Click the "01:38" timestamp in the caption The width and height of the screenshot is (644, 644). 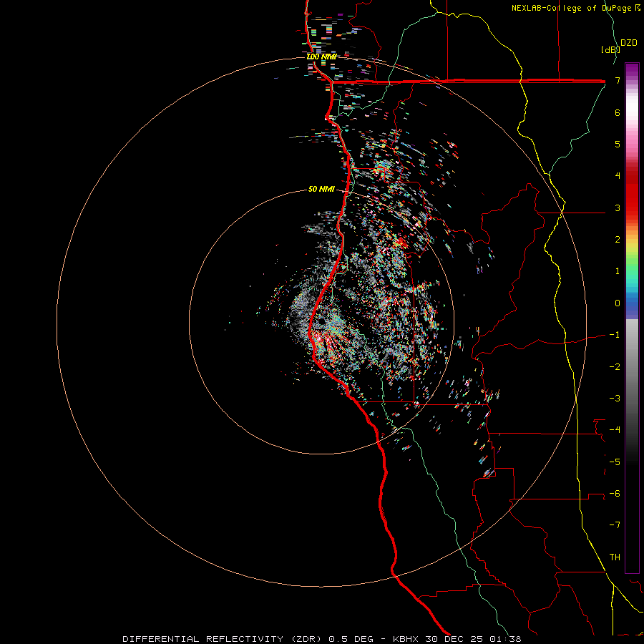coord(506,639)
